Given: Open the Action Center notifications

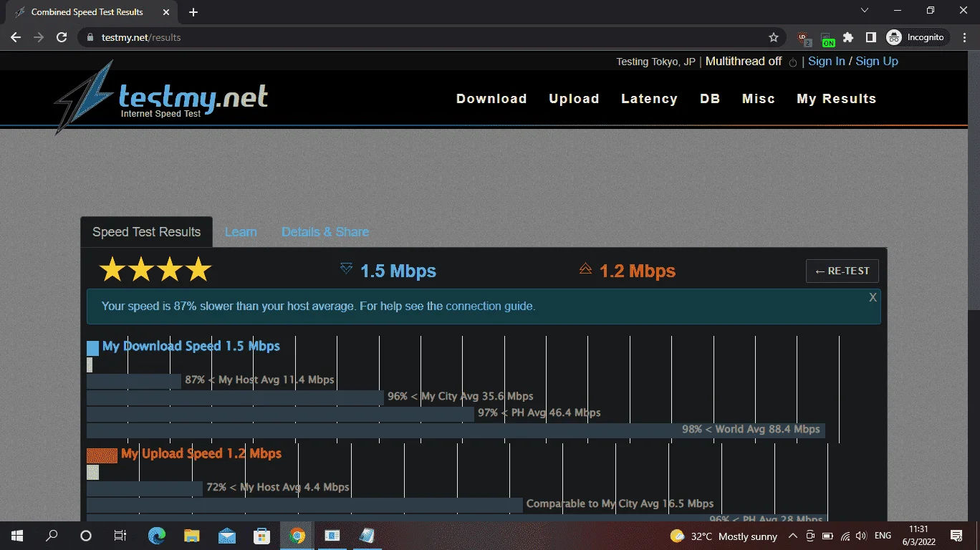Looking at the screenshot, I should (956, 536).
